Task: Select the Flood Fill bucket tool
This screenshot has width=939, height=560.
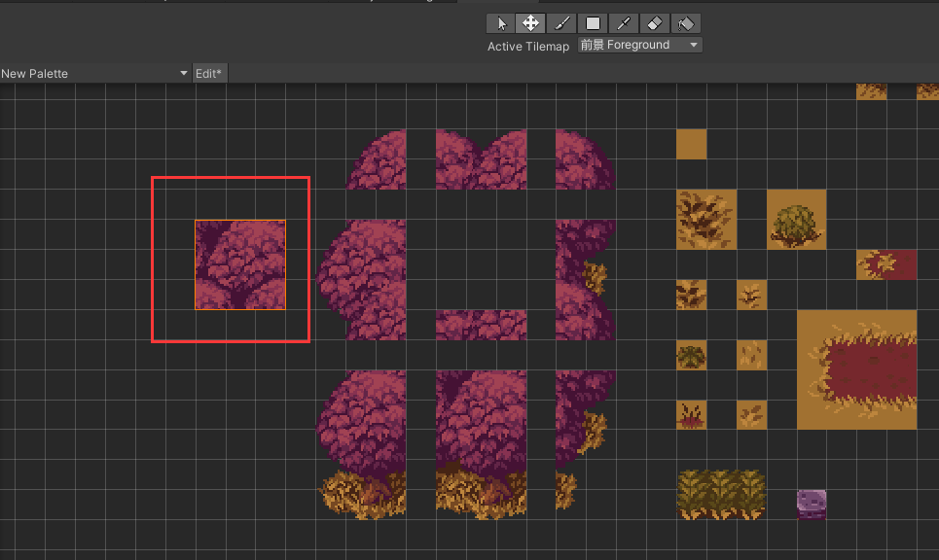Action: coord(686,23)
